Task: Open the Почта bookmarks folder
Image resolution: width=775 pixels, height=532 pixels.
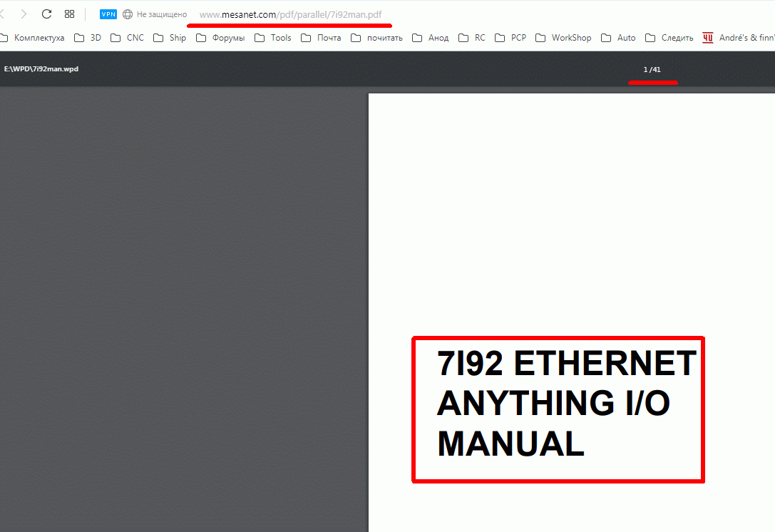Action: click(322, 38)
